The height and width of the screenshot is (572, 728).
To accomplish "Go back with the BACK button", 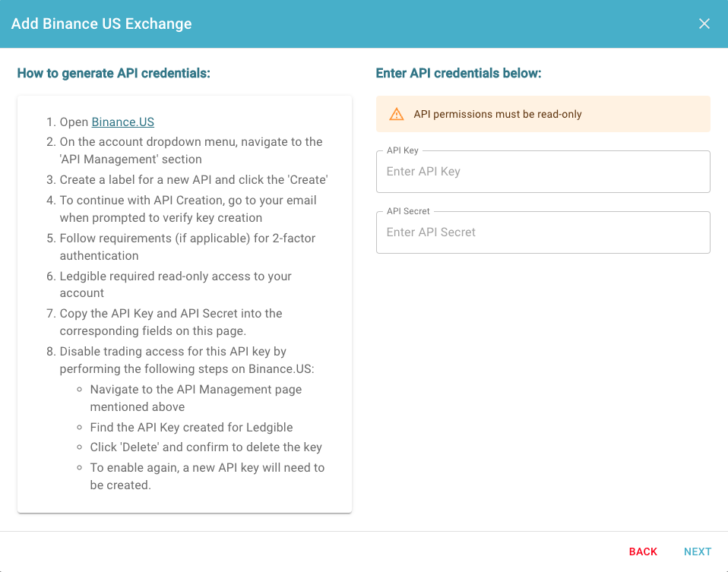I will tap(643, 551).
